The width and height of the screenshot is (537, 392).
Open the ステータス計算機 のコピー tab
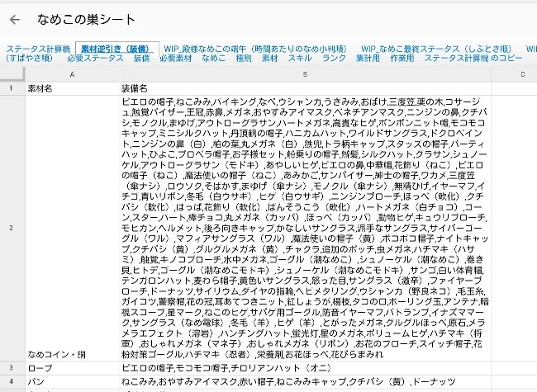(473, 58)
